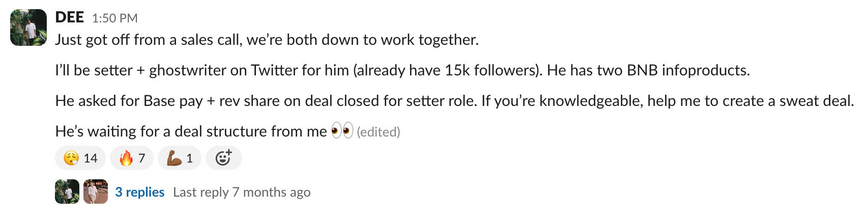Toggle the sweating face reaction with 14
868x217 pixels.
click(x=80, y=158)
